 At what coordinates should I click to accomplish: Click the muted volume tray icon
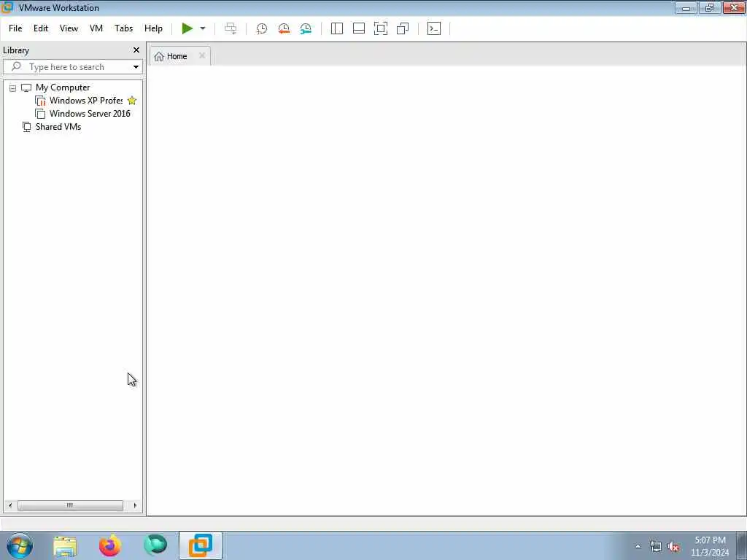coord(673,547)
